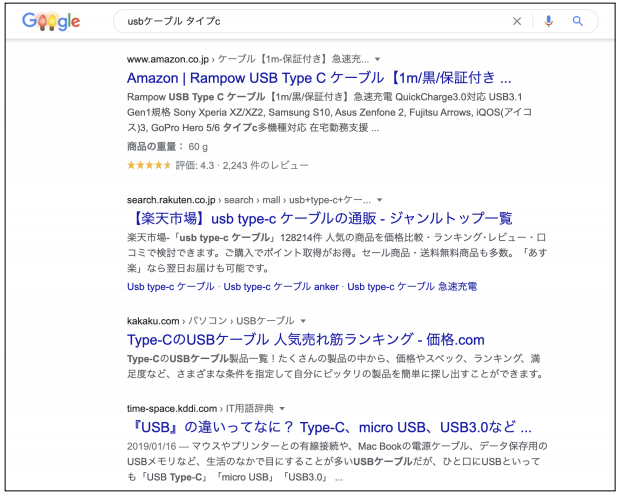This screenshot has width=621, height=496.
Task: Click the magnifying glass search icon
Action: (578, 21)
